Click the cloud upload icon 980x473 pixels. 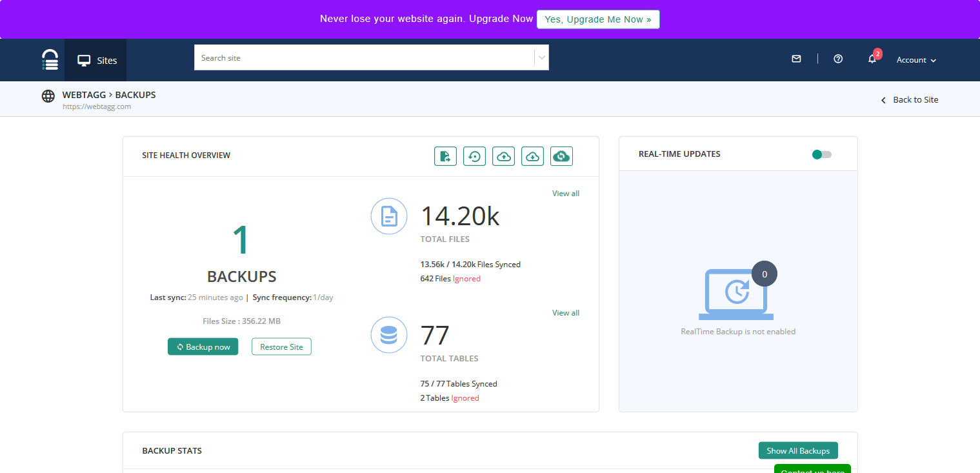503,156
